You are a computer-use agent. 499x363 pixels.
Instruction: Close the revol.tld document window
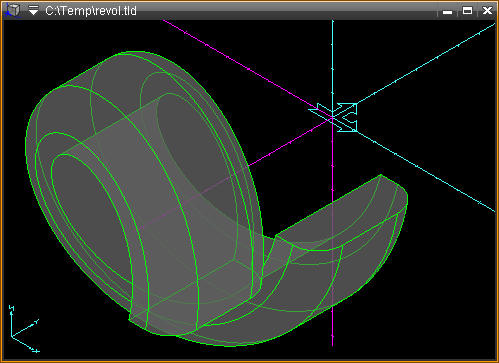(x=487, y=11)
